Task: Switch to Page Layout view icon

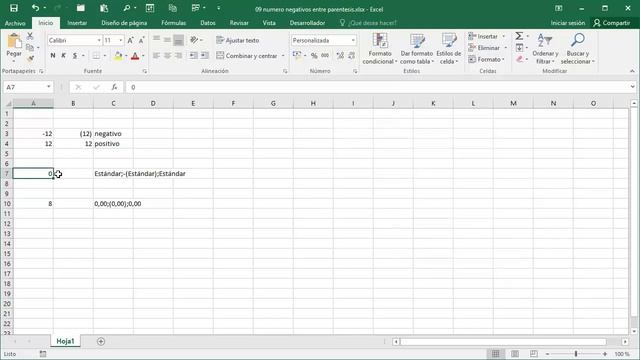Action: pyautogui.click(x=515, y=354)
